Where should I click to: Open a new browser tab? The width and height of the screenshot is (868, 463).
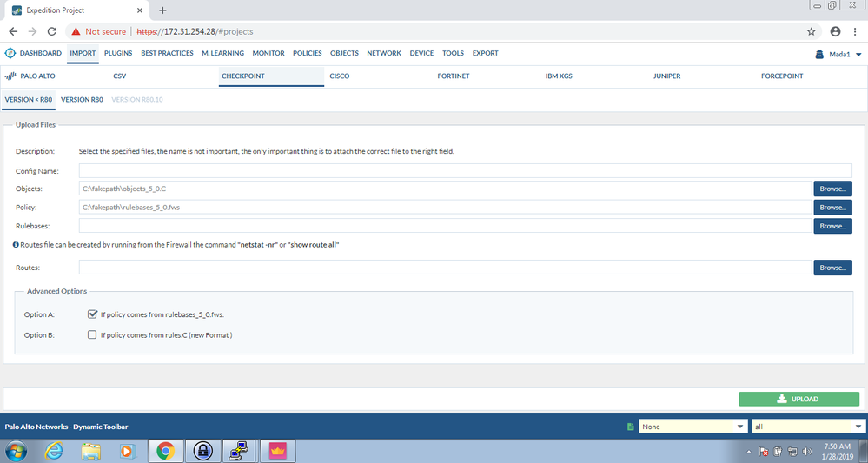pos(162,10)
